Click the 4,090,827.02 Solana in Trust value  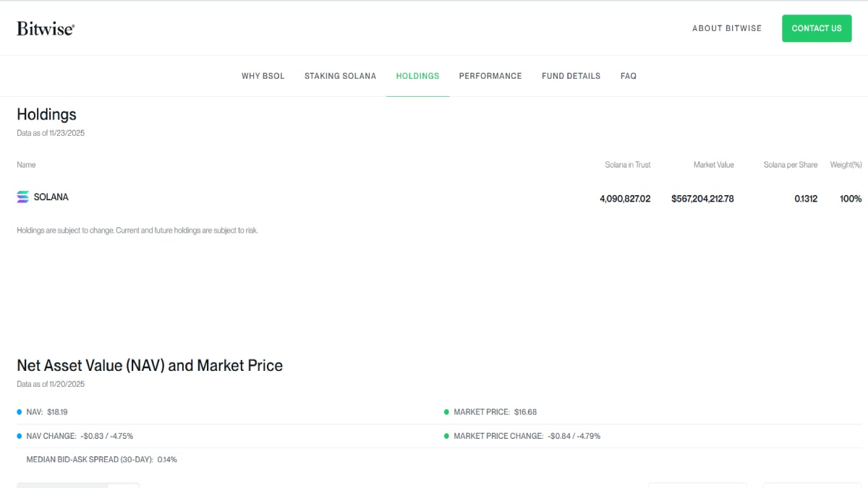(625, 198)
